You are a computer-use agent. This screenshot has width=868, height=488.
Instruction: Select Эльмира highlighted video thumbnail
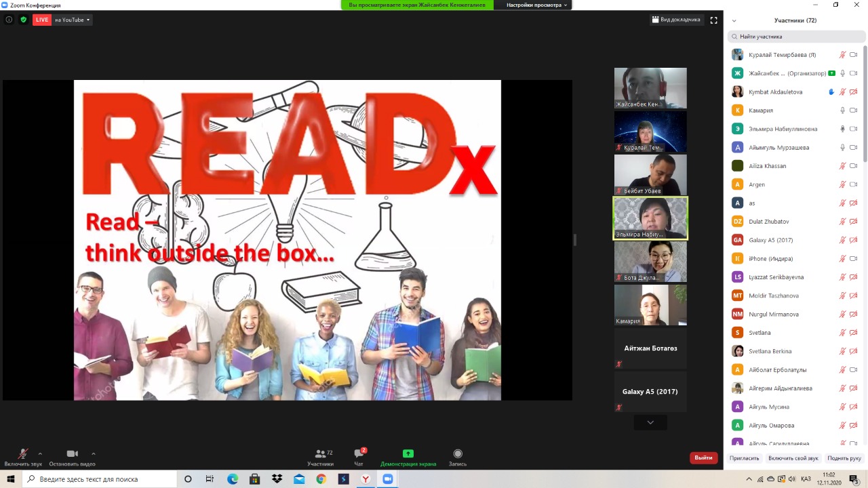[650, 218]
